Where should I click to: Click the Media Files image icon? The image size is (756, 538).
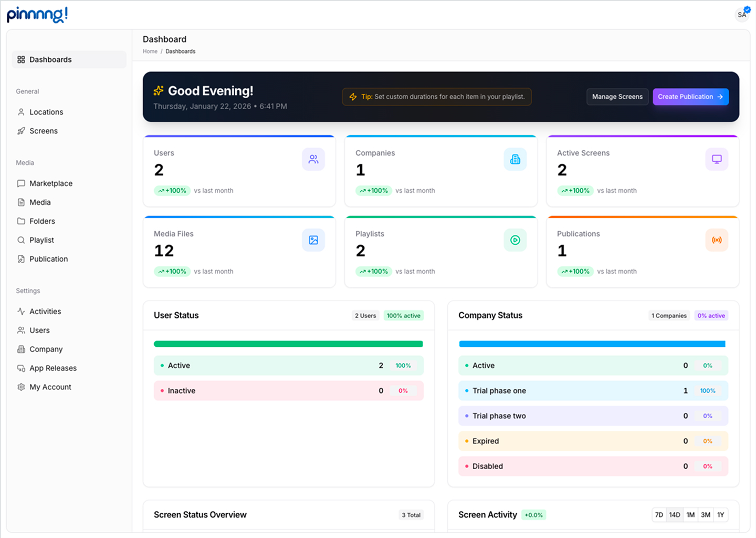313,240
